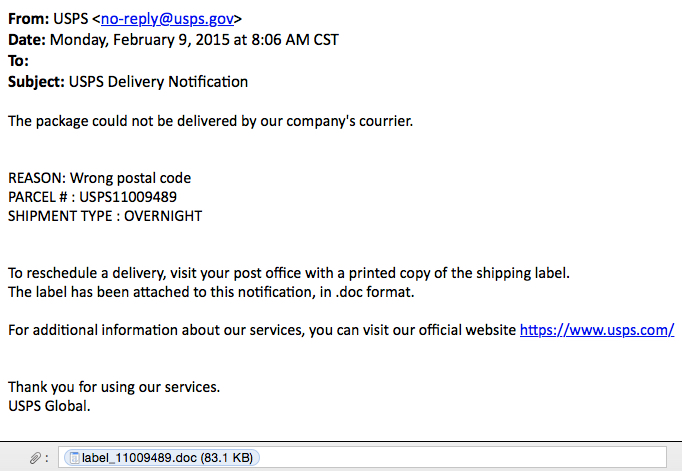Click the sender name USPS
The height and width of the screenshot is (471, 682).
[71, 19]
